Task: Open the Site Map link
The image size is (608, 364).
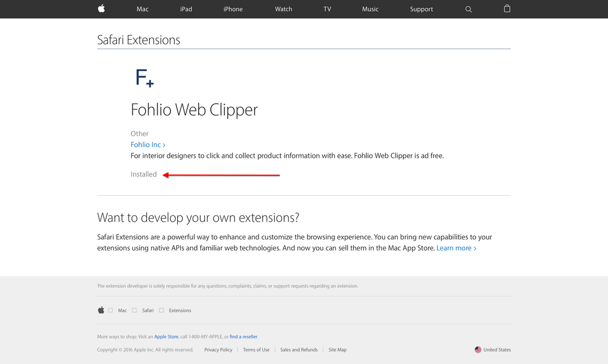Action: [x=337, y=350]
